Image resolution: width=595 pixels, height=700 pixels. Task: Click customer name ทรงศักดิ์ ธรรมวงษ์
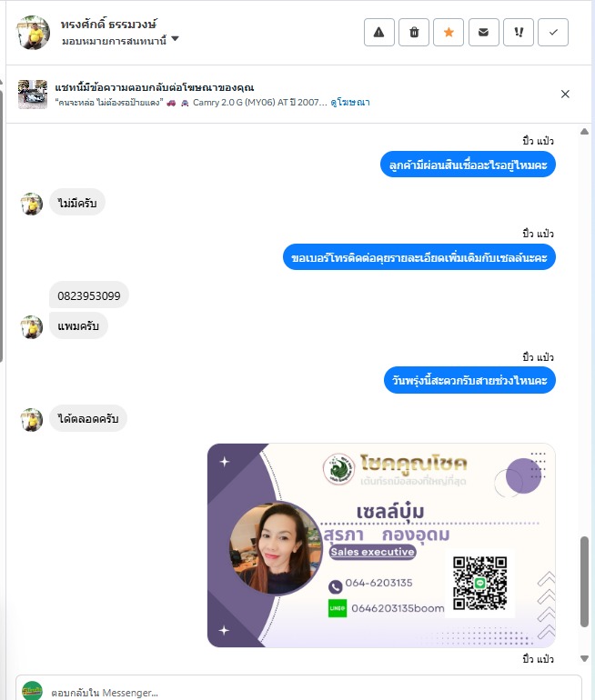coord(108,25)
